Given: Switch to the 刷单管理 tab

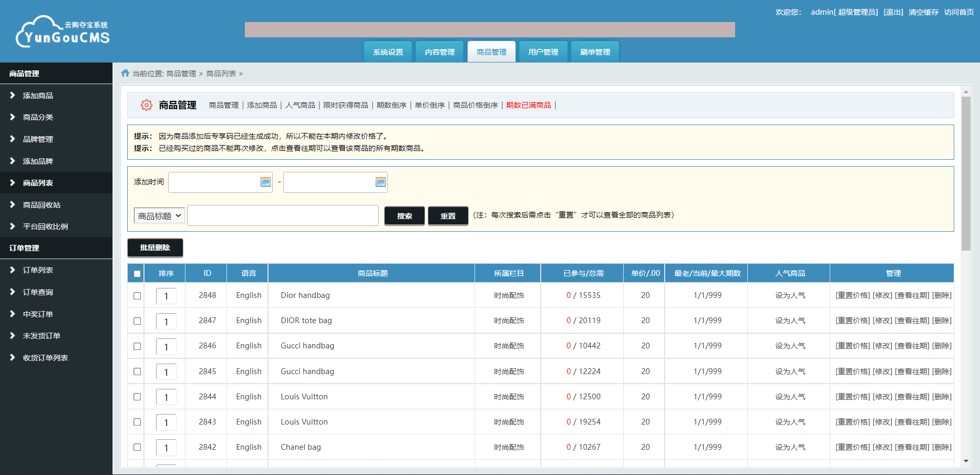Looking at the screenshot, I should pyautogui.click(x=595, y=52).
